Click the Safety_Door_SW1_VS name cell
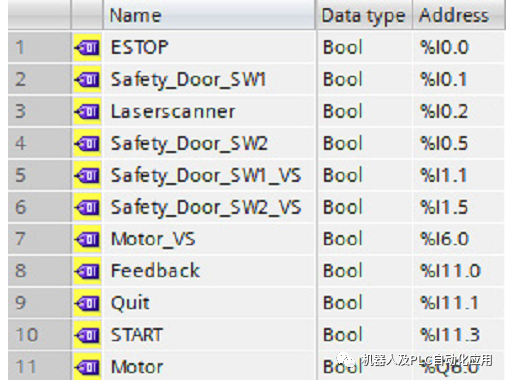Viewport: 508px width, 382px height. click(209, 175)
